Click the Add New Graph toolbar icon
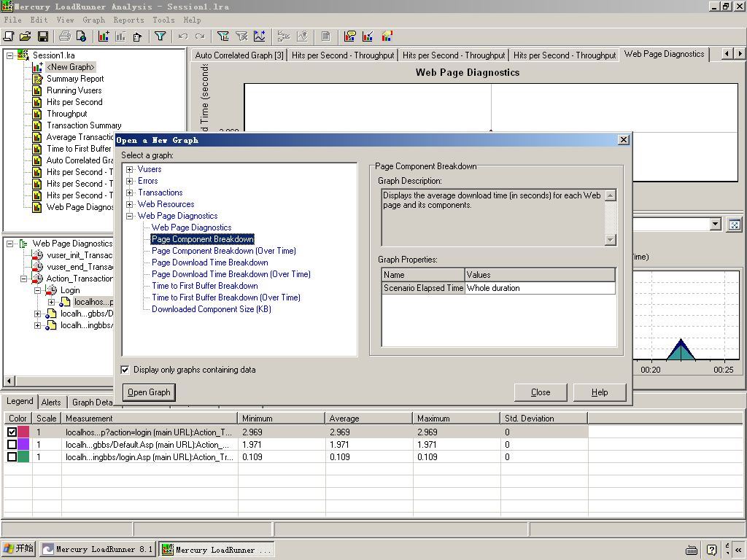 [x=104, y=36]
